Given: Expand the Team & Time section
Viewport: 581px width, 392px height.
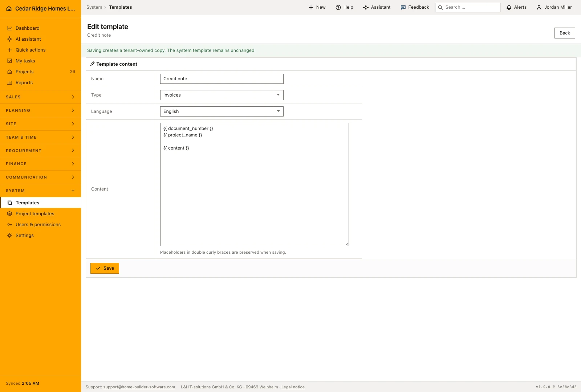Looking at the screenshot, I should (x=40, y=137).
